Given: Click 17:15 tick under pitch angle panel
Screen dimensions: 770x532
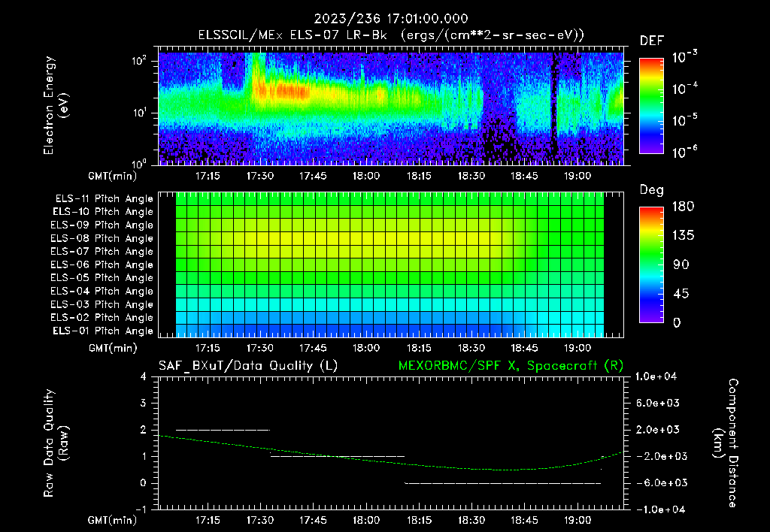Looking at the screenshot, I should point(208,349).
